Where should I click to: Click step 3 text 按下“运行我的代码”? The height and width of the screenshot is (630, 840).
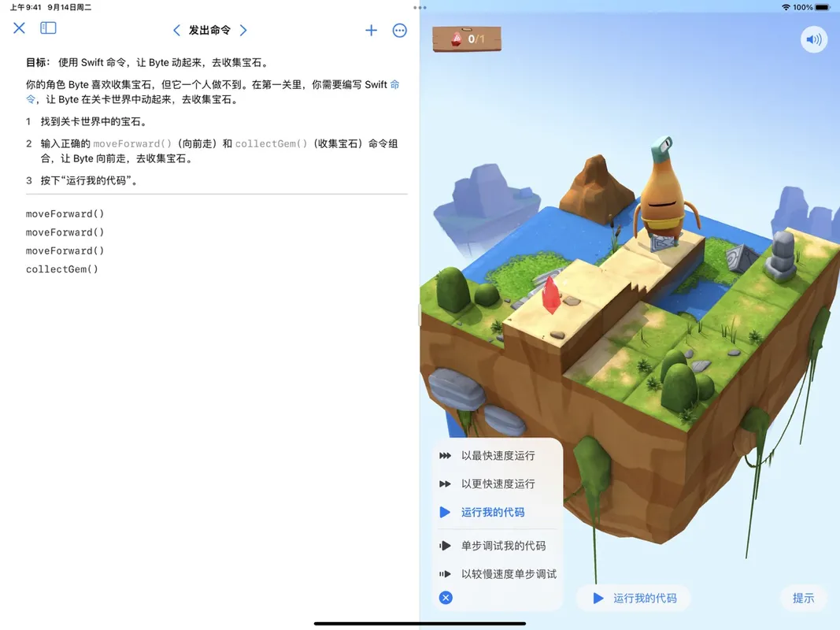click(x=89, y=180)
